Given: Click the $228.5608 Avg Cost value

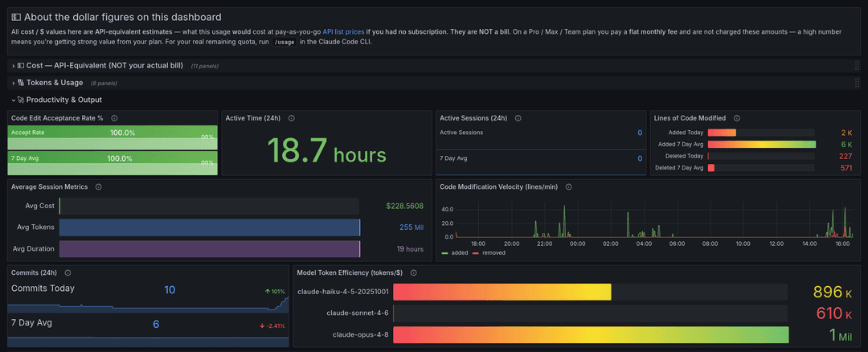Looking at the screenshot, I should point(404,206).
